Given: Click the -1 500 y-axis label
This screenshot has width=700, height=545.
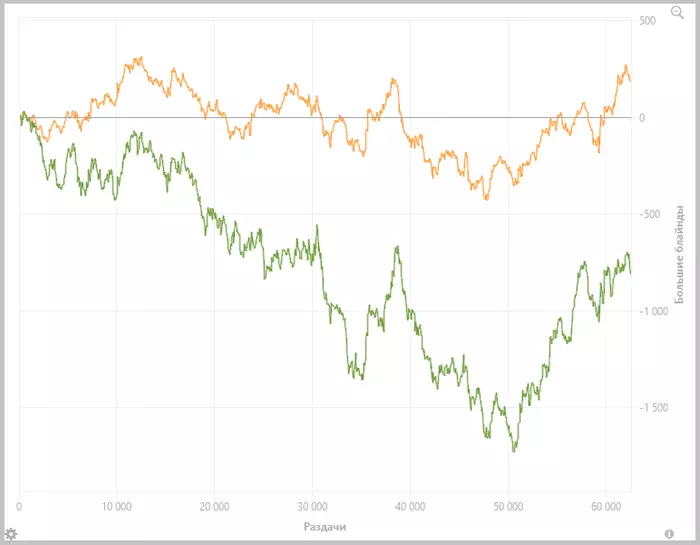Looking at the screenshot, I should click(x=654, y=408).
